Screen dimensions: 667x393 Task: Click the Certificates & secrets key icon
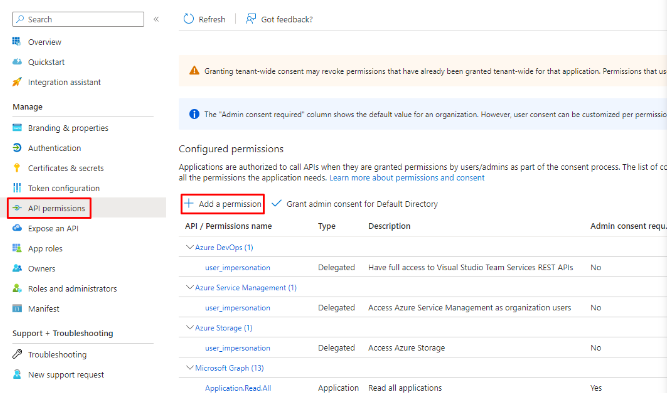[17, 168]
